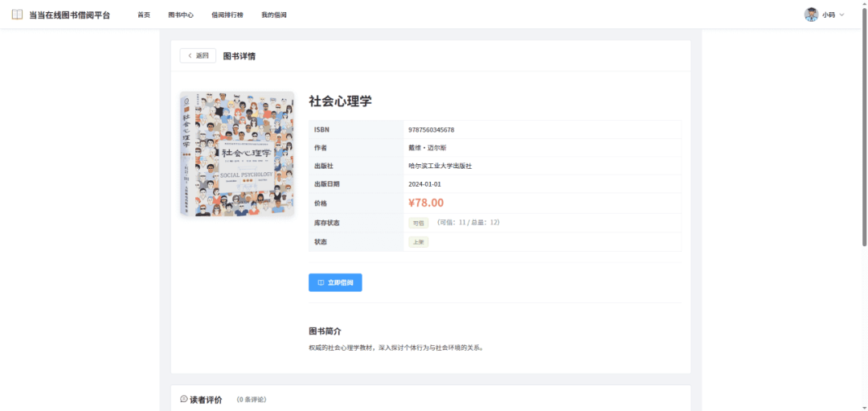This screenshot has width=868, height=411.
Task: Click the 价格 row label
Action: pyautogui.click(x=321, y=203)
